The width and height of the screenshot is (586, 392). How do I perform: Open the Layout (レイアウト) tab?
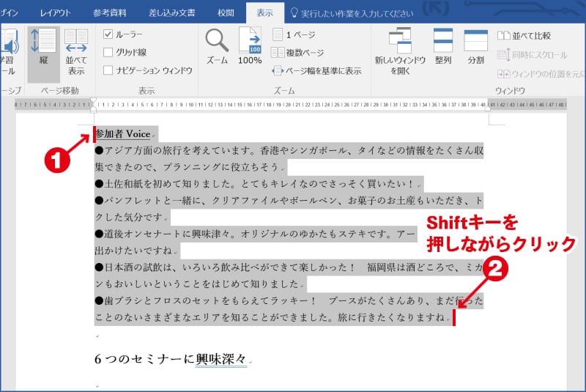[x=56, y=13]
